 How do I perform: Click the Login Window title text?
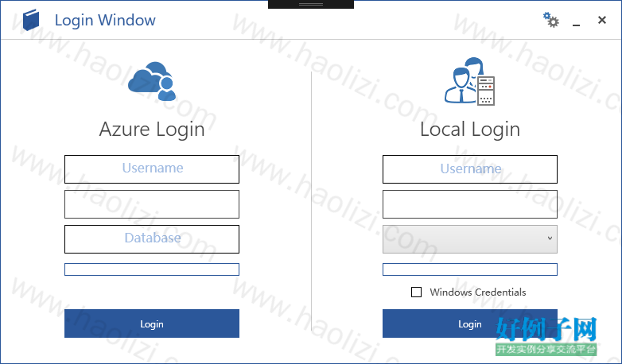(105, 20)
